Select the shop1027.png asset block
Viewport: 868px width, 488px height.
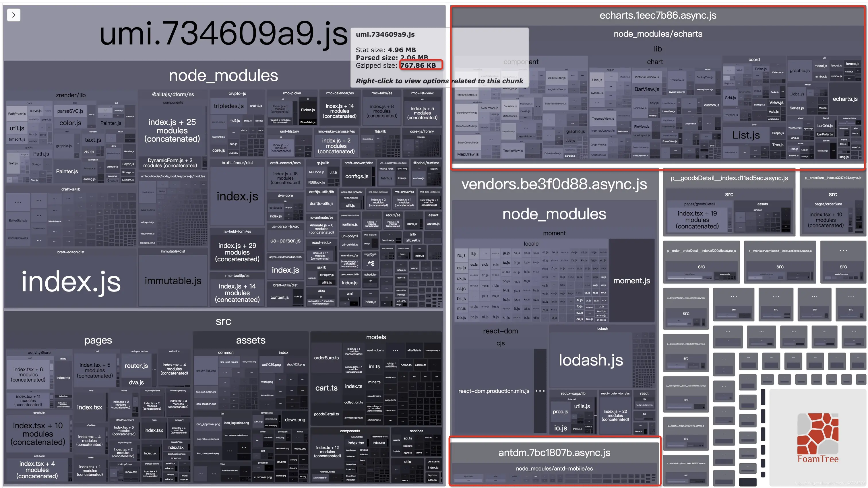click(x=296, y=364)
